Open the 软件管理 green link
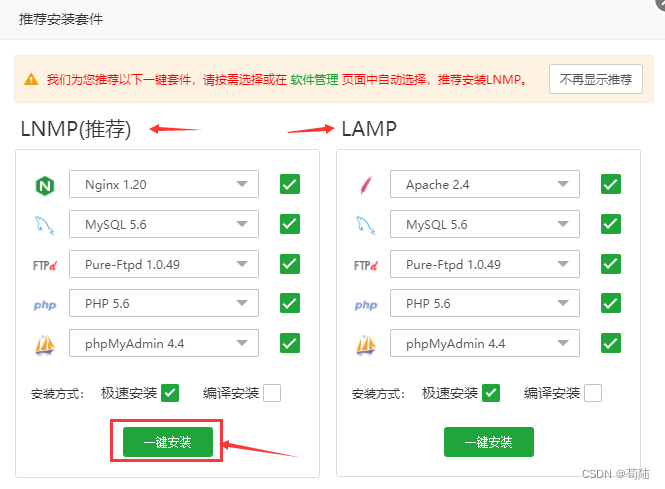The height and width of the screenshot is (489, 665). [x=314, y=79]
